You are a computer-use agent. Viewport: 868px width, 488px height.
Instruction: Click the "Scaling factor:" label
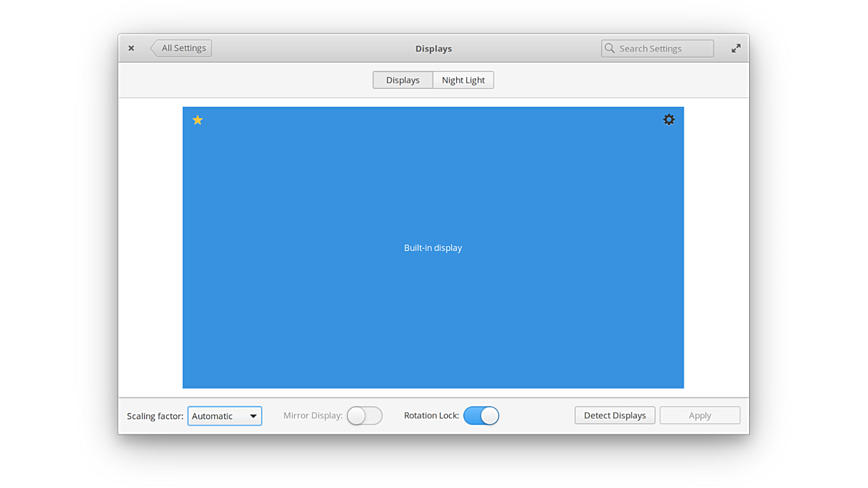[x=155, y=416]
